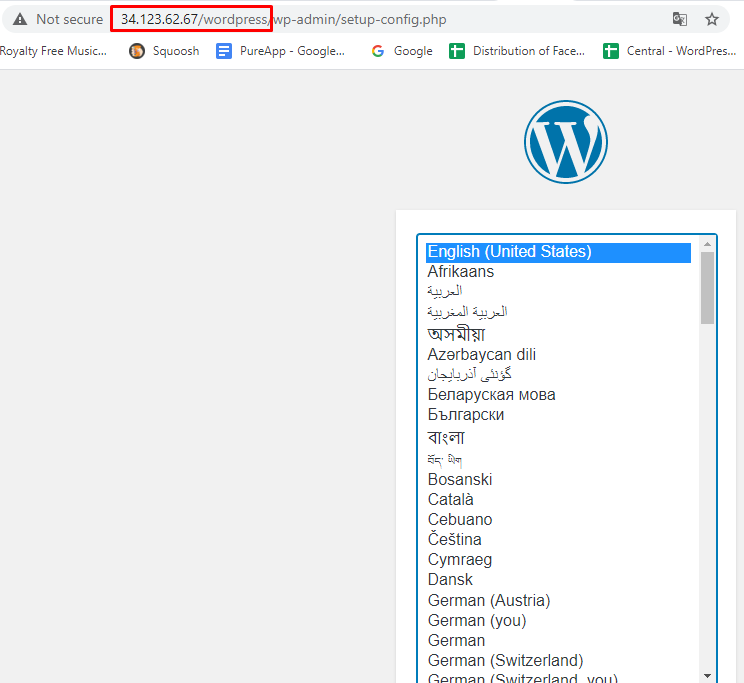Select العربية المغربية in the language list

(558, 312)
